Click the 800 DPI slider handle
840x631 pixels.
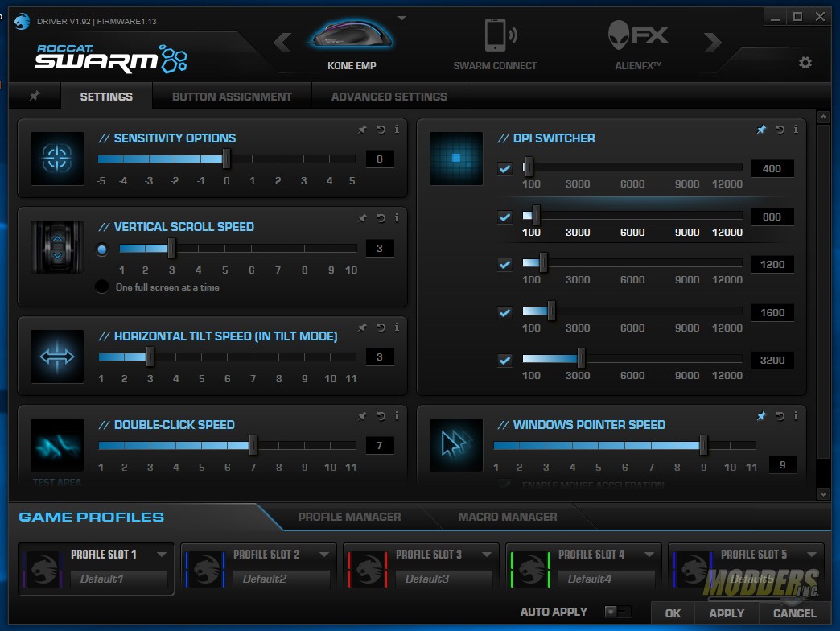point(536,216)
